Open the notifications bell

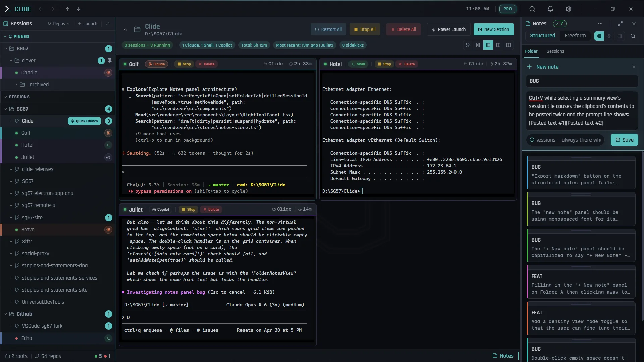(x=550, y=9)
